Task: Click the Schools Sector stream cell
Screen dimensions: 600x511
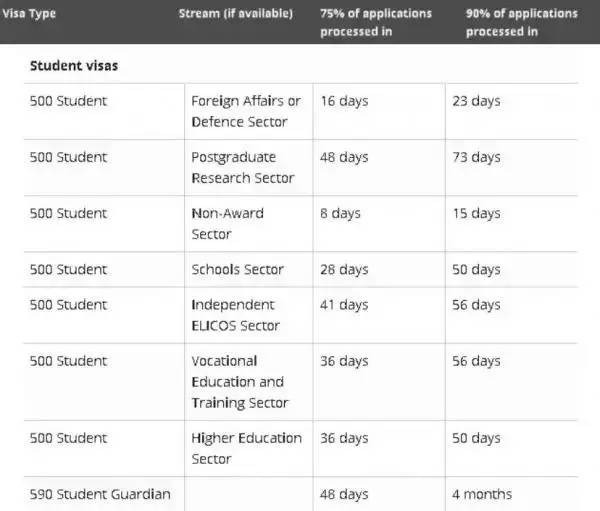Action: point(237,269)
